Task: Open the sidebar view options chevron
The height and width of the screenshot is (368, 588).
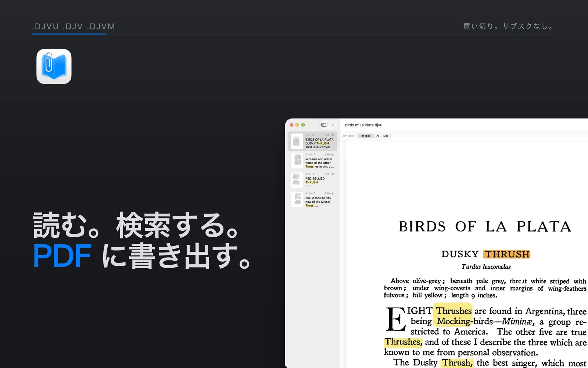Action: coord(333,125)
